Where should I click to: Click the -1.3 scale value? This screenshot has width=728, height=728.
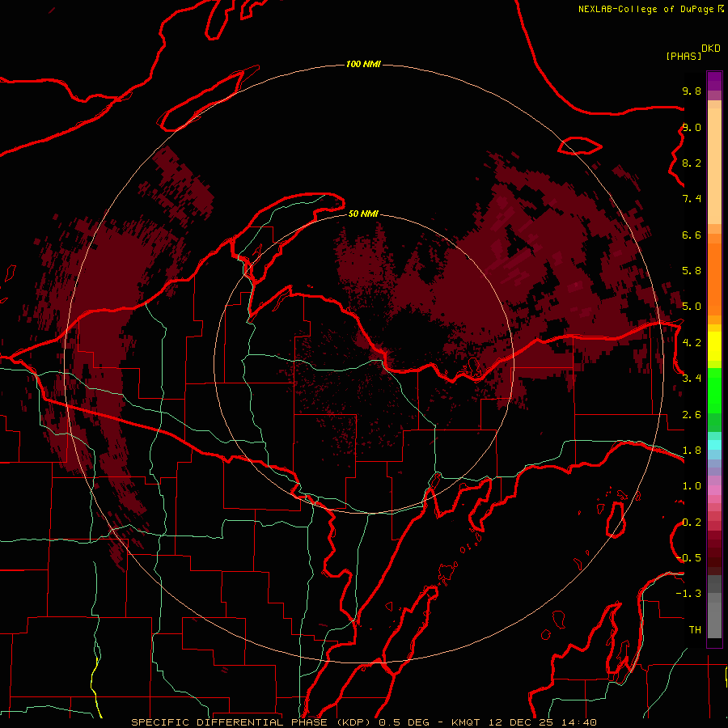coord(688,594)
